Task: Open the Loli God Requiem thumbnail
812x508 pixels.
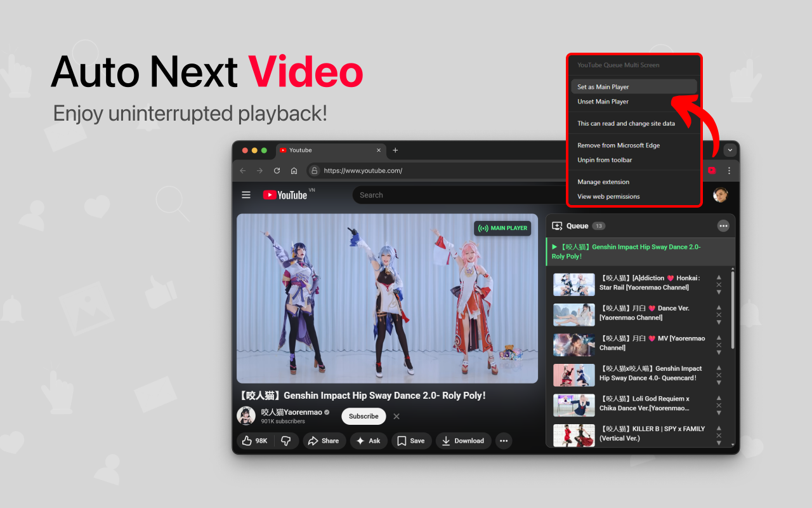Action: [x=574, y=405]
